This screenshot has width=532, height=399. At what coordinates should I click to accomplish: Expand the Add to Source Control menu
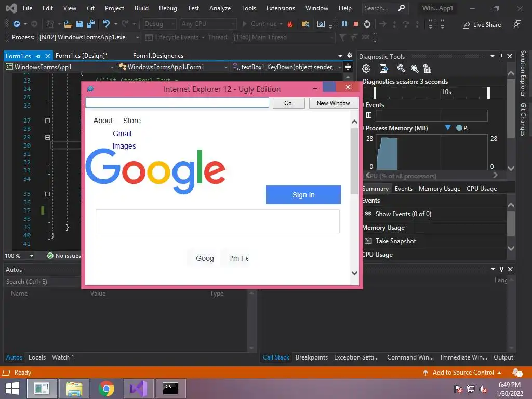[x=499, y=373]
